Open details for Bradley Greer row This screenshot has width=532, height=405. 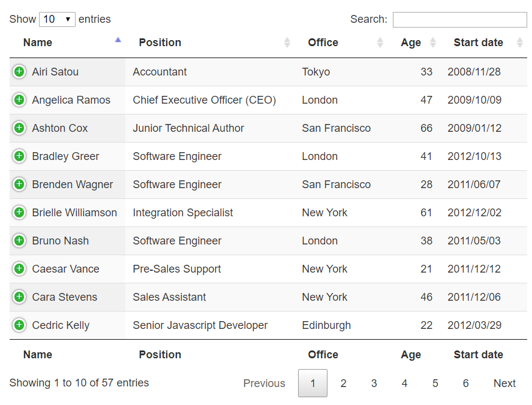click(x=19, y=156)
